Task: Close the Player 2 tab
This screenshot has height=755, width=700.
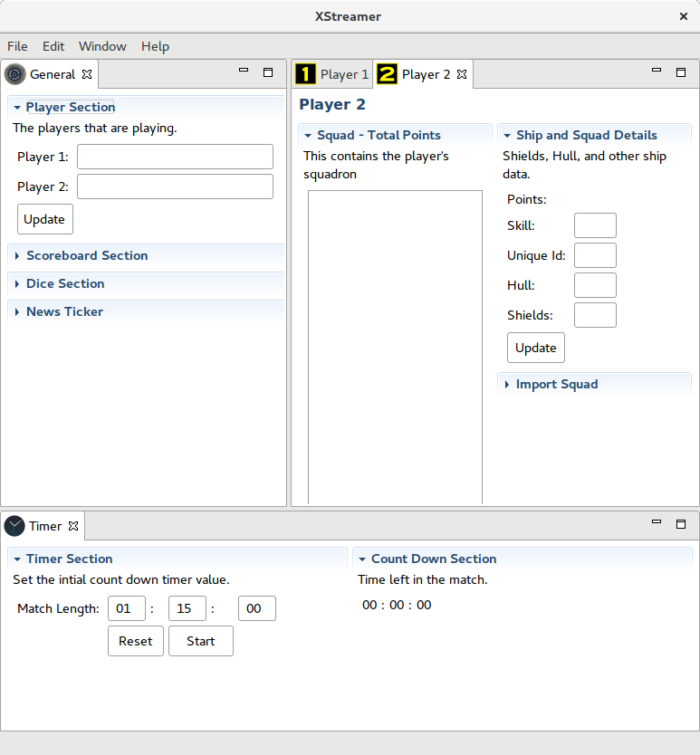Action: pyautogui.click(x=462, y=74)
